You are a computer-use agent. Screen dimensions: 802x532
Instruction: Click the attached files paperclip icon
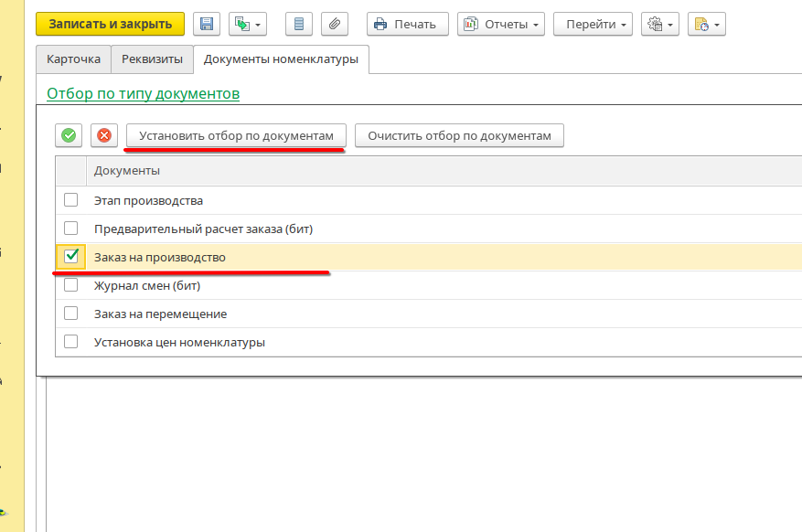(x=334, y=25)
